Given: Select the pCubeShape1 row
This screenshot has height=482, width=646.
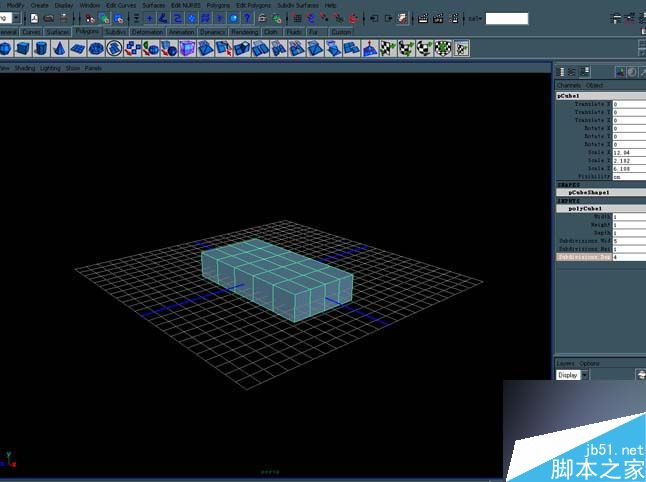Looking at the screenshot, I should pos(601,192).
